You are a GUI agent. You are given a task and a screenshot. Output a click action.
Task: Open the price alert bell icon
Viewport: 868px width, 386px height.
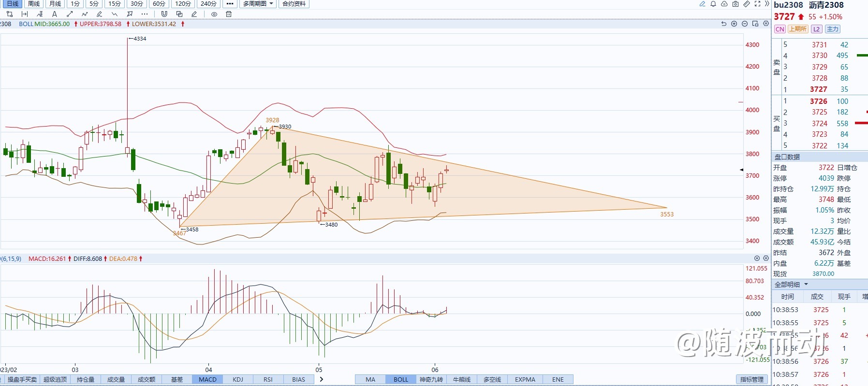click(713, 4)
